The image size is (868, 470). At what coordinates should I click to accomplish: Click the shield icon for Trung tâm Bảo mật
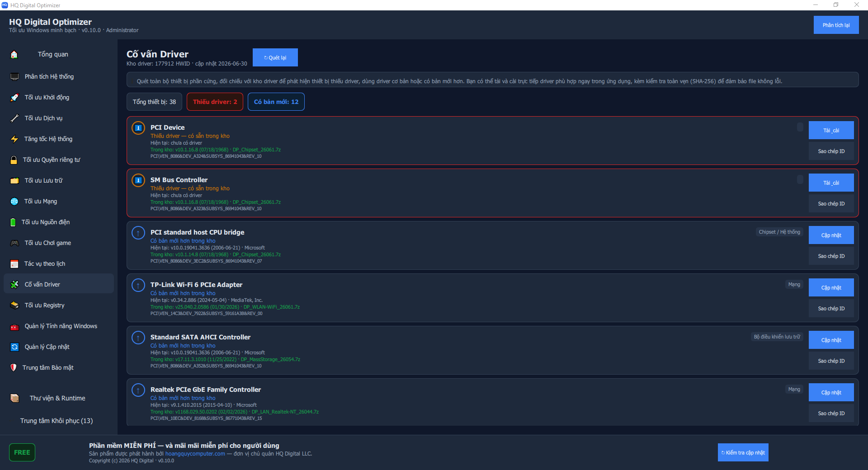14,368
